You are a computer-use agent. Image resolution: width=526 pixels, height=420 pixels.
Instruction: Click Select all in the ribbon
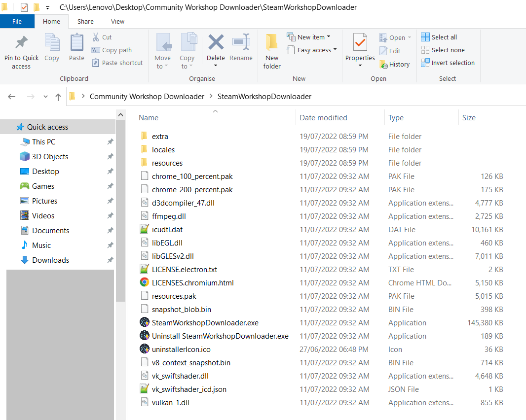439,37
